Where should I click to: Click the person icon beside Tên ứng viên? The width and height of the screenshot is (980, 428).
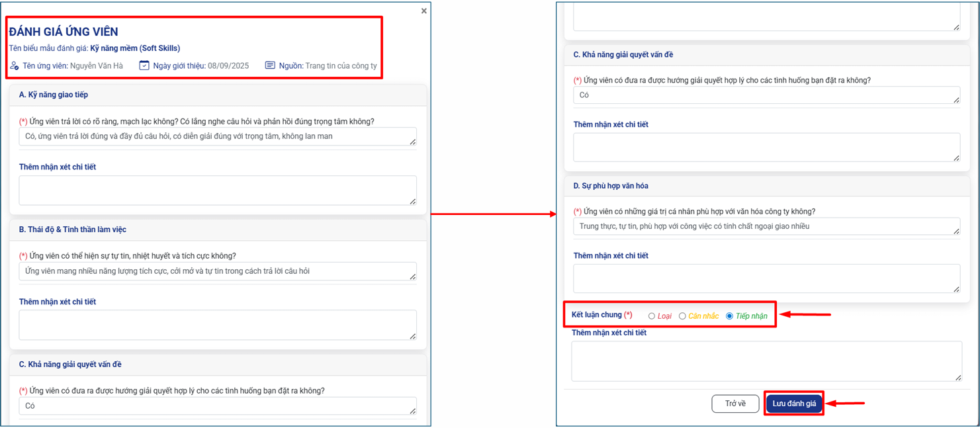[x=15, y=65]
